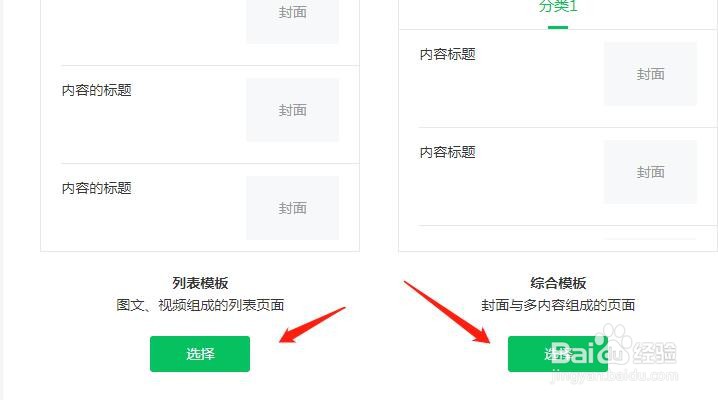Select the 封面 thumbnail beside the lower 内容的标题
The height and width of the screenshot is (400, 718).
293,208
